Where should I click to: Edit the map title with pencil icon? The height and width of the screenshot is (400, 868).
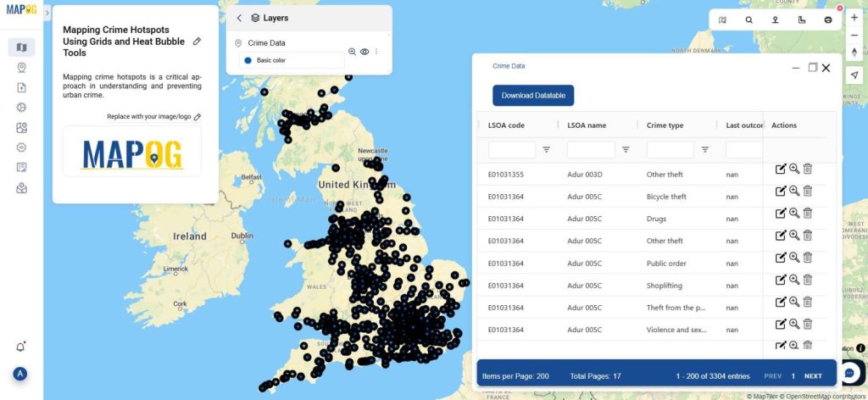197,42
